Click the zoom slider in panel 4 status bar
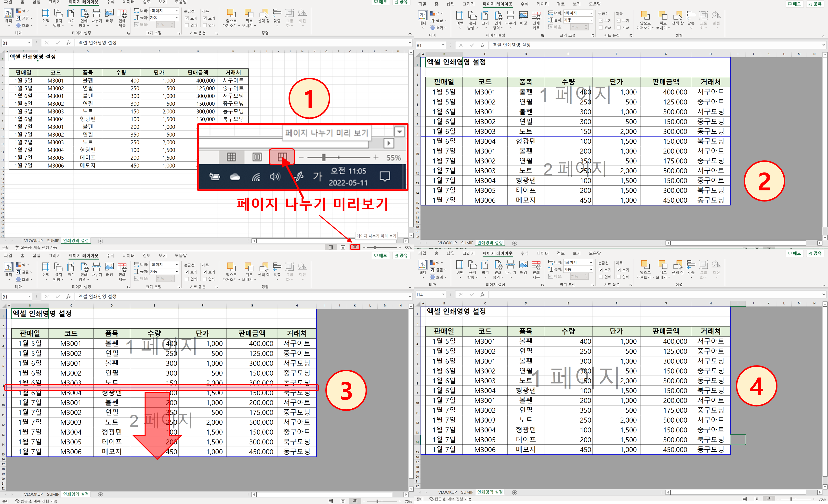828x504 pixels. click(796, 499)
